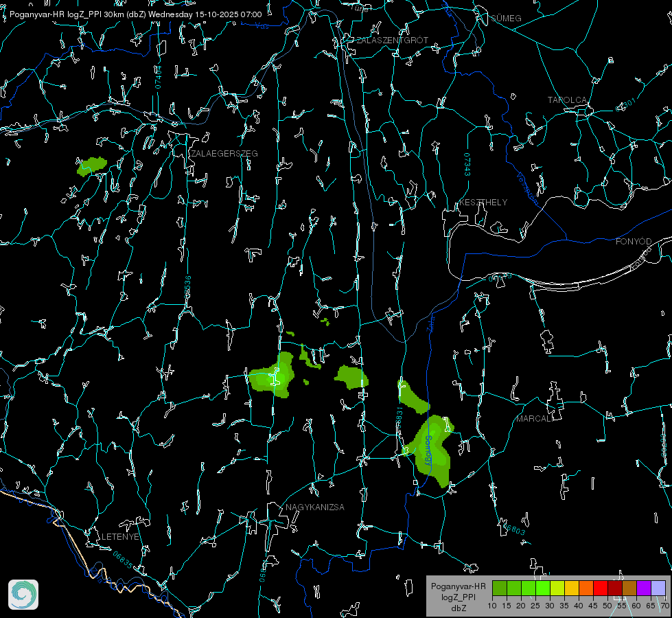Screen dimensions: 672x618
Task: Click the swirl logo icon
Action: pyautogui.click(x=23, y=595)
